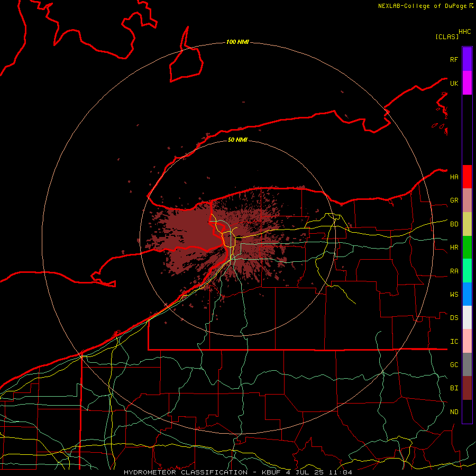
Task: Click the HHC product code label
Action: [465, 32]
